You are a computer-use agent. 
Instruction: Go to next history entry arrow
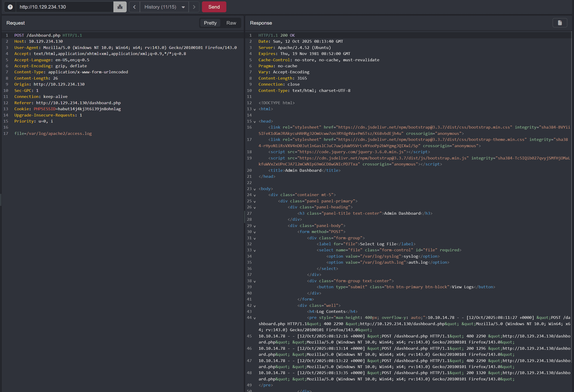pyautogui.click(x=194, y=7)
